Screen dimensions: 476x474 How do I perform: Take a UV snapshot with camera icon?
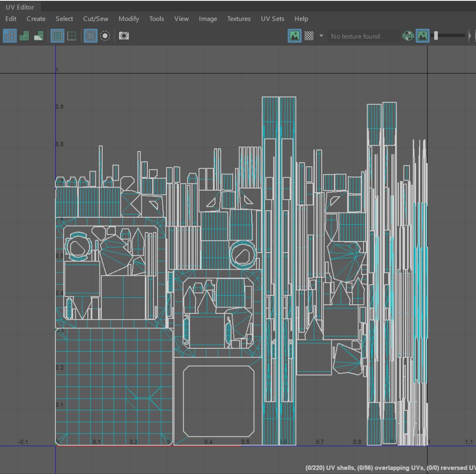pos(124,36)
